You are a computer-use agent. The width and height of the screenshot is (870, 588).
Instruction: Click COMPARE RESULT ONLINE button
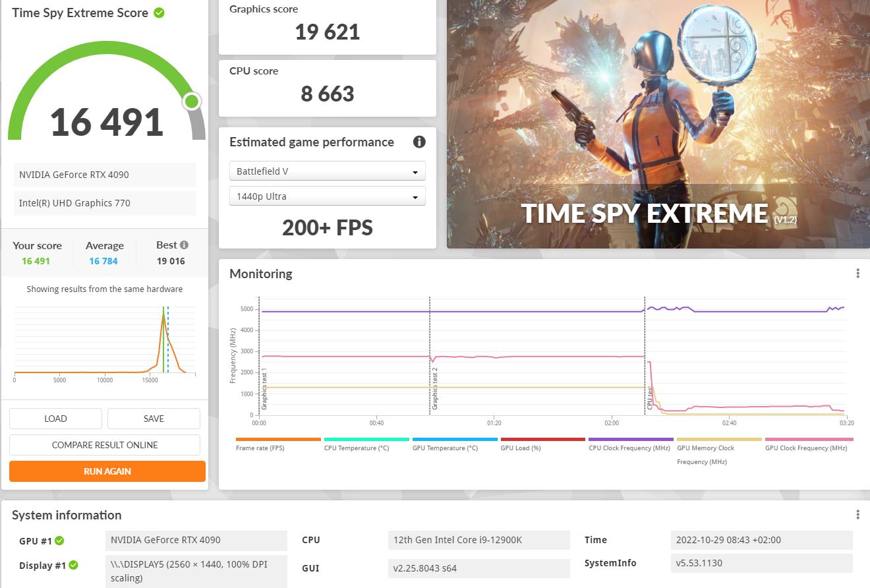[x=105, y=445]
